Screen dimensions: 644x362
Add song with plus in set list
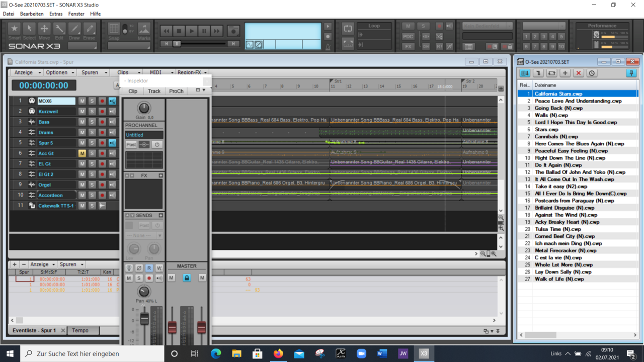tap(565, 73)
